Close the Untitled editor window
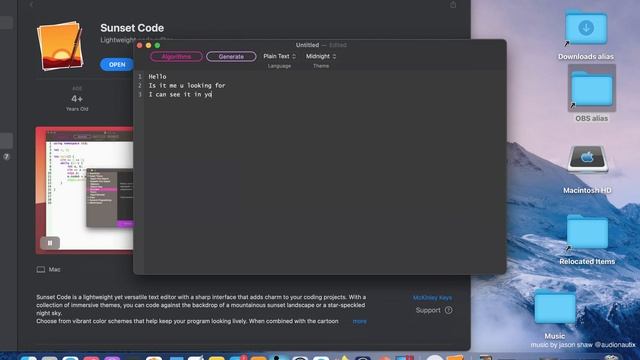Screen dimensions: 640x360 [140, 45]
